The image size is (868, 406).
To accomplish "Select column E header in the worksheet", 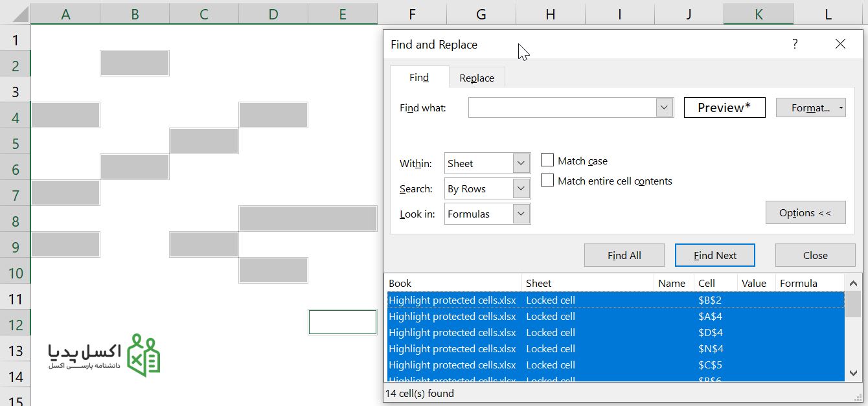I will click(x=343, y=14).
